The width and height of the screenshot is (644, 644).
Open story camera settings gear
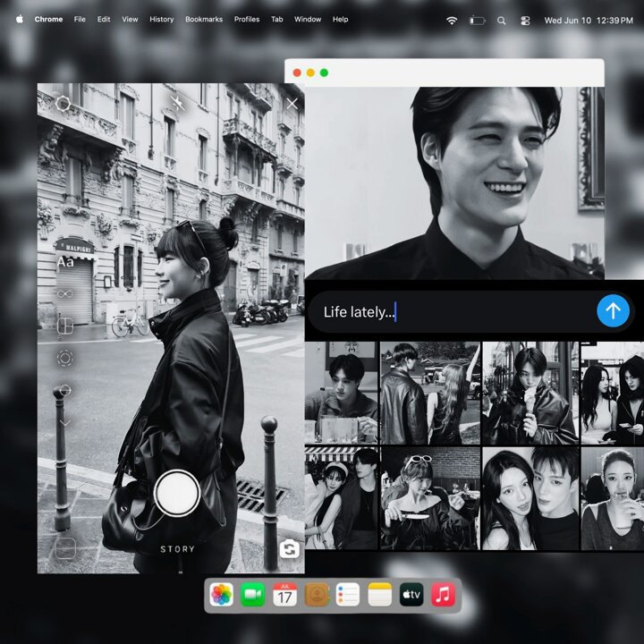63,104
